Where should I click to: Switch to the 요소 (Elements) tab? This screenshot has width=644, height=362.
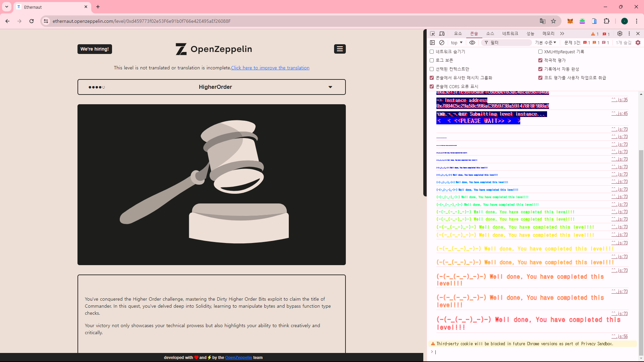click(x=458, y=34)
